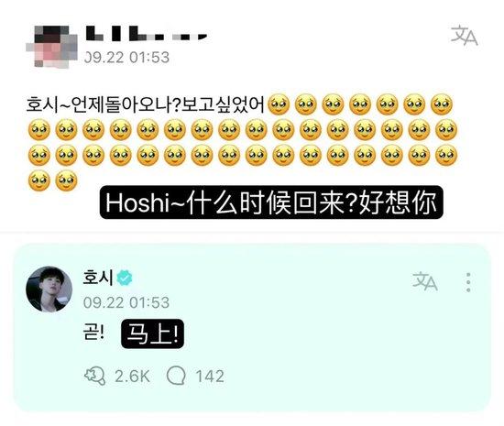Tap the blurred fan username
504x426 pixels.
point(147,34)
